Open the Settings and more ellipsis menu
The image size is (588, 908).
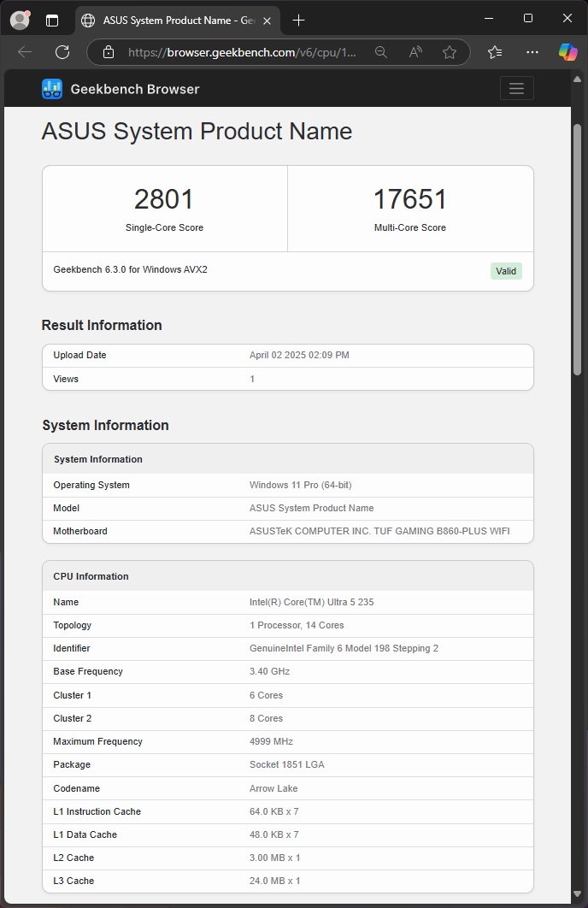(532, 52)
